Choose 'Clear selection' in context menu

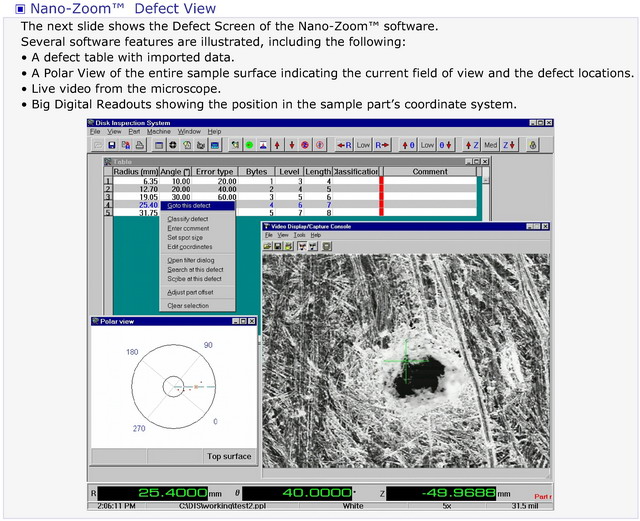tap(197, 305)
